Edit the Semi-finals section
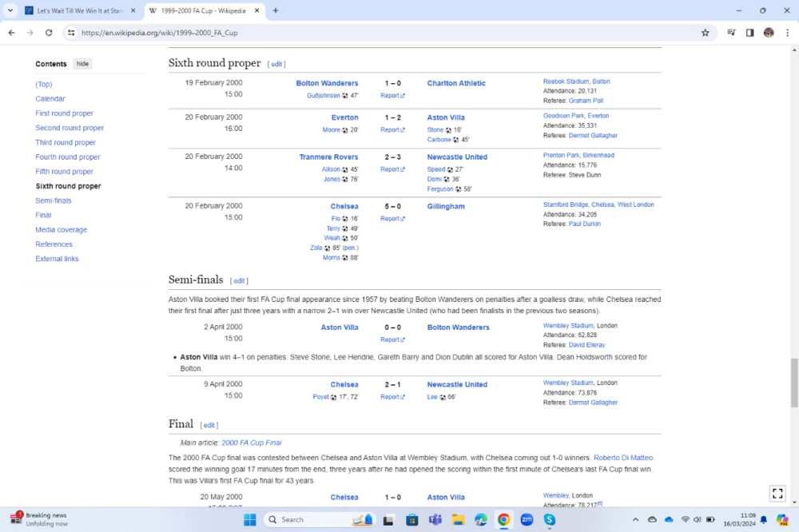The image size is (799, 532). point(239,281)
